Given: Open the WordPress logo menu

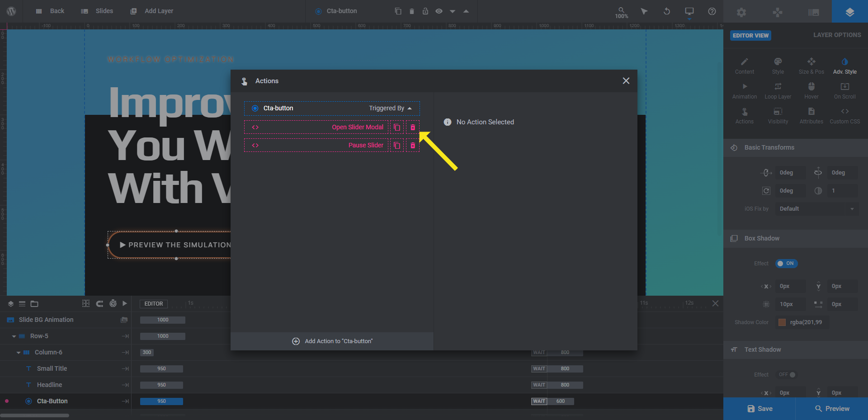Looking at the screenshot, I should [x=11, y=11].
